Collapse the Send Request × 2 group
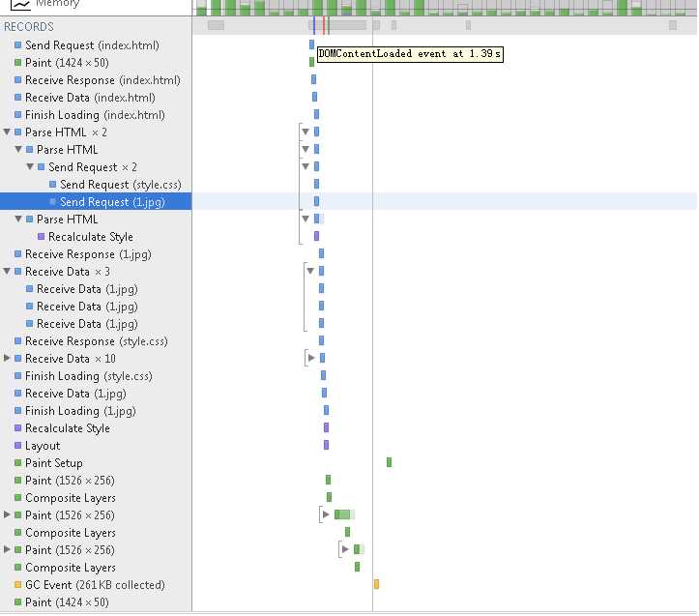Screen dimensions: 699x616 point(30,167)
